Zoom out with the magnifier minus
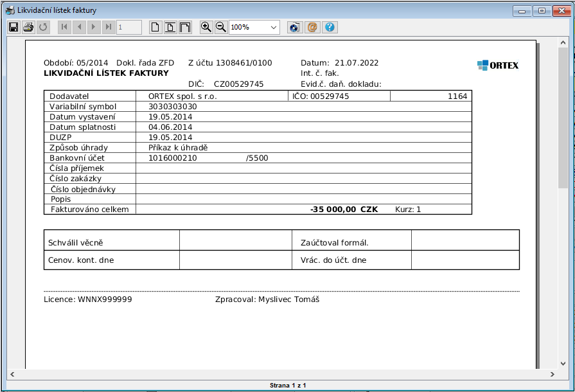 pos(220,27)
